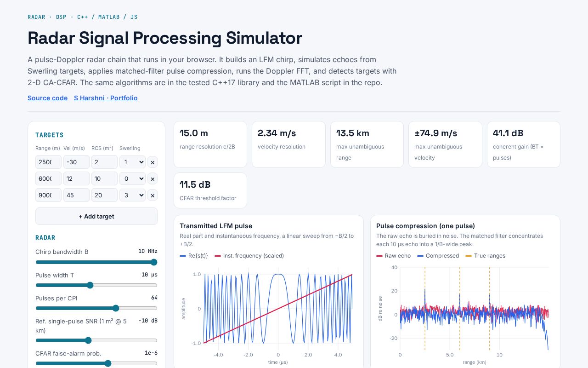The height and width of the screenshot is (368, 588).
Task: Select the ±74.9 m/s velocity value
Action: (x=436, y=133)
